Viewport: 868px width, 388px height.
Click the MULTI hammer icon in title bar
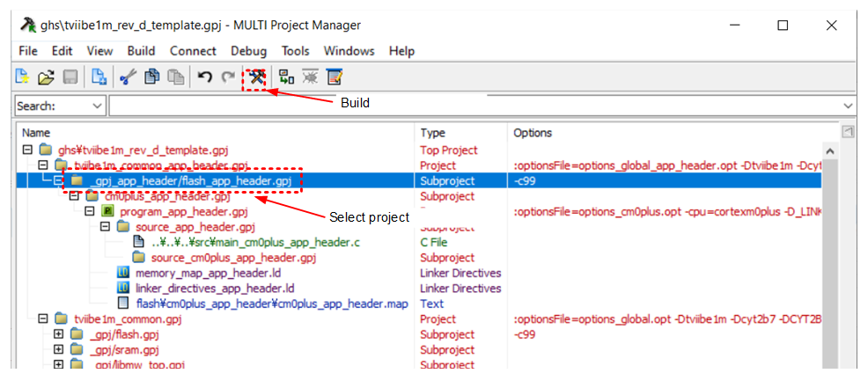[x=28, y=25]
